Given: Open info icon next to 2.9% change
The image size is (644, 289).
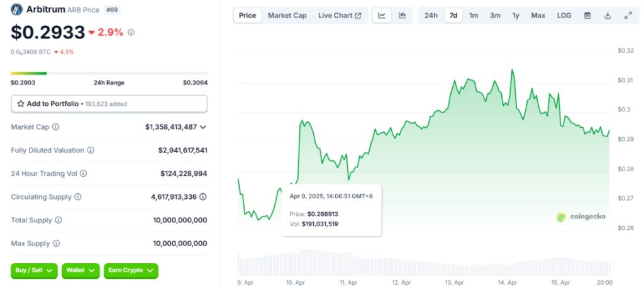Looking at the screenshot, I should [131, 32].
